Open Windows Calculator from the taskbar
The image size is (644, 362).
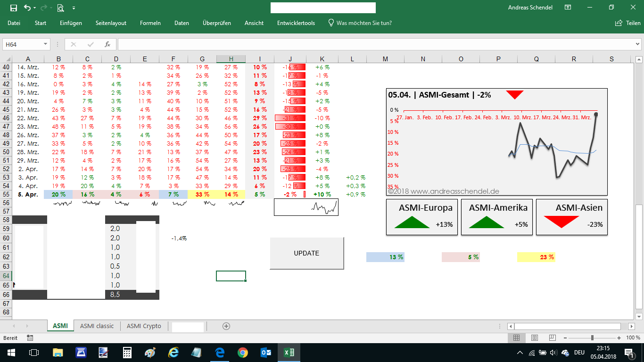pyautogui.click(x=127, y=353)
